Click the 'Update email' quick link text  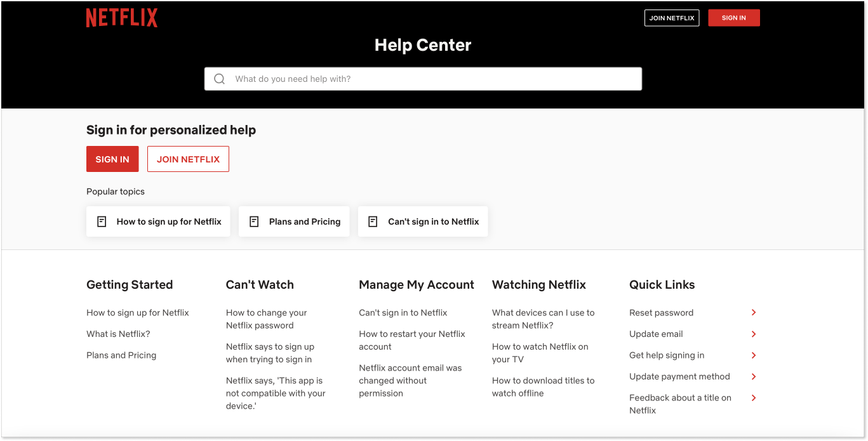(x=656, y=334)
